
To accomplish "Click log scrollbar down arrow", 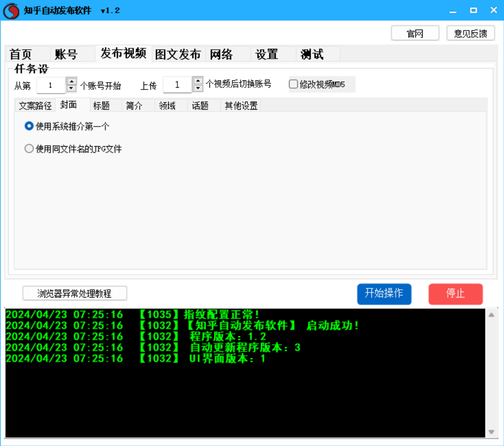I will point(492,432).
